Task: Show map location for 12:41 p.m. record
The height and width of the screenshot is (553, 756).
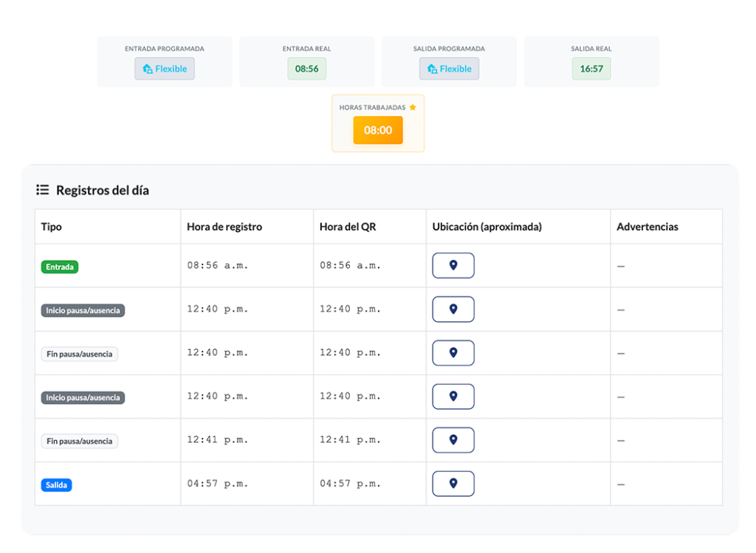Action: point(453,440)
